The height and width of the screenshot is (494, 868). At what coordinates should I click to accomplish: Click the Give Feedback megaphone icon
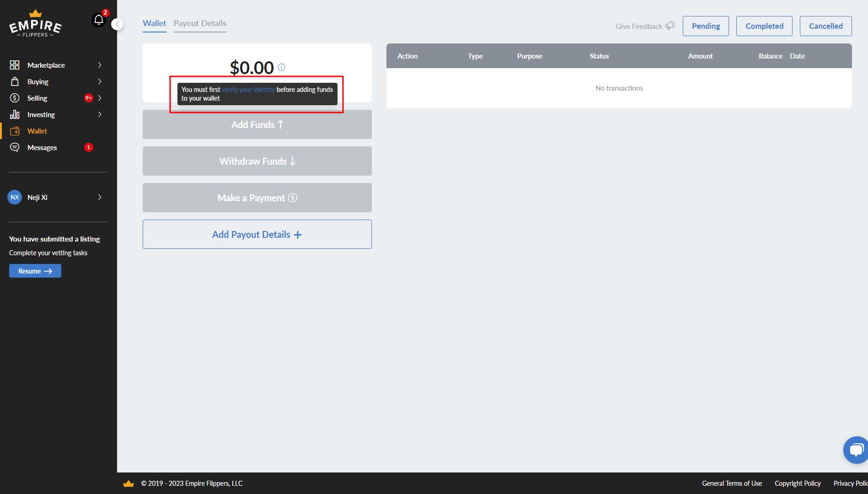coord(670,26)
